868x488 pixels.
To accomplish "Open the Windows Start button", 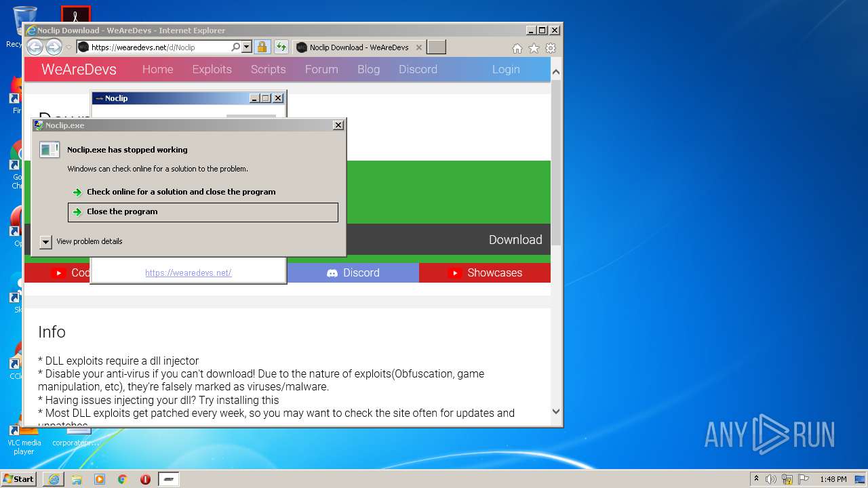I will [x=19, y=479].
